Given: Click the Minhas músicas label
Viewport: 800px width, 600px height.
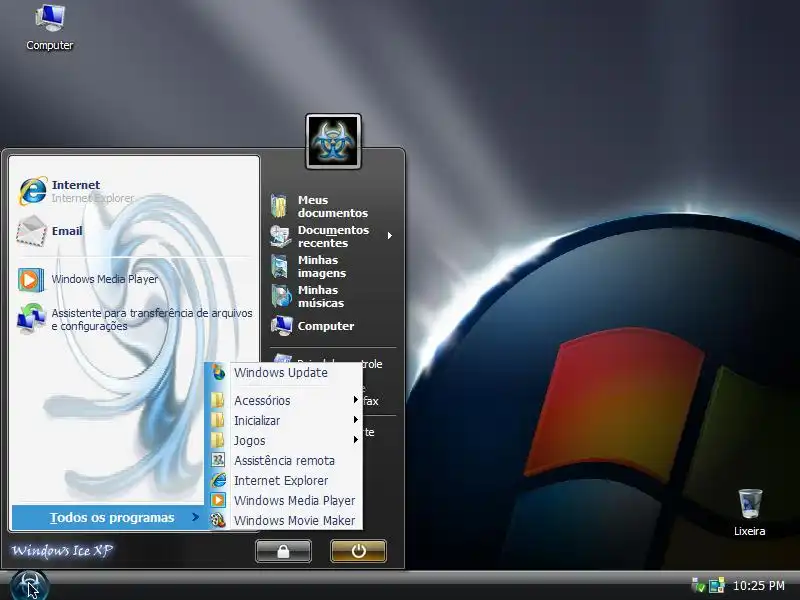Looking at the screenshot, I should point(321,296).
